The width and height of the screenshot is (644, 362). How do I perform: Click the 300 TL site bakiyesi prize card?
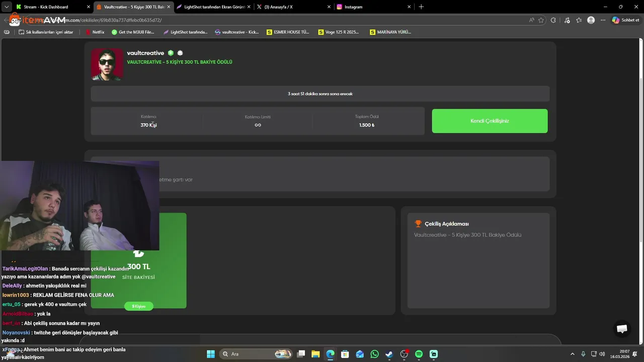click(138, 260)
